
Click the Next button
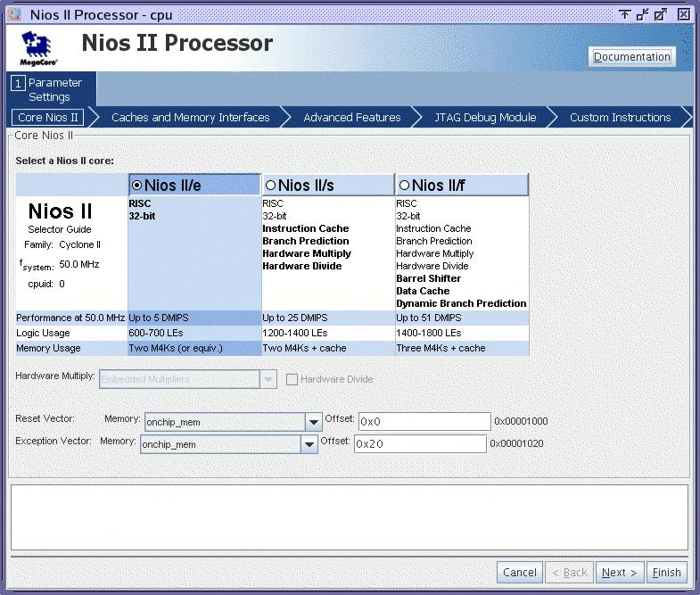tap(620, 572)
